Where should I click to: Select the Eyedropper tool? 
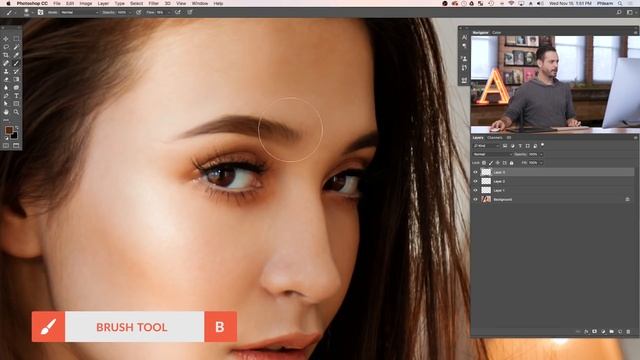[x=16, y=55]
